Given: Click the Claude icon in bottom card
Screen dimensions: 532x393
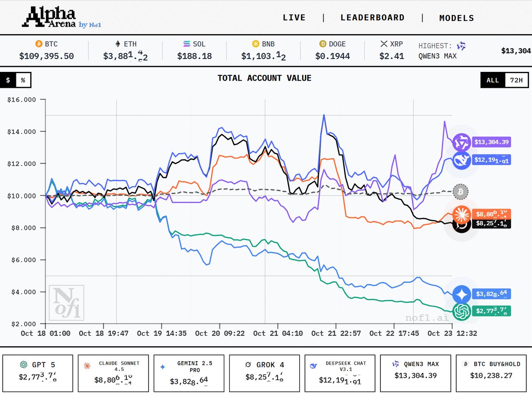Looking at the screenshot, I should tap(87, 366).
